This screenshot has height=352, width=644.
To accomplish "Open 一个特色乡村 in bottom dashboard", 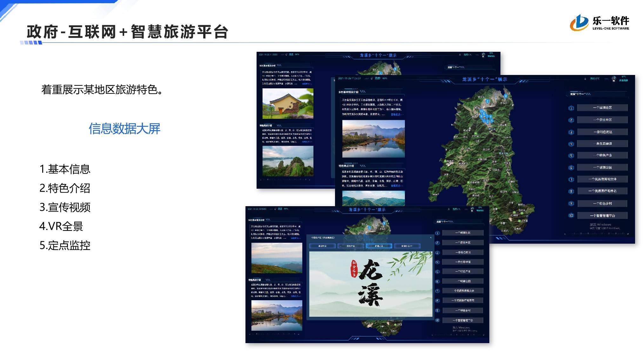I will (463, 310).
